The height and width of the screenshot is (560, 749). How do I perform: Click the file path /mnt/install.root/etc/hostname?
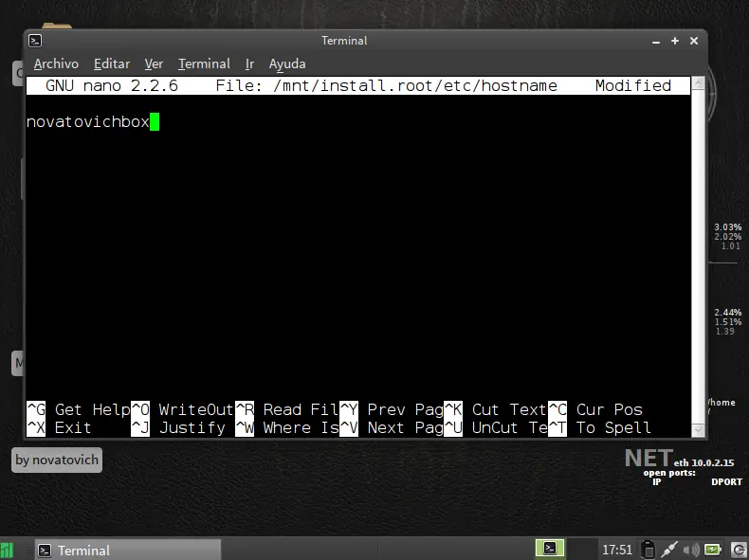(415, 85)
